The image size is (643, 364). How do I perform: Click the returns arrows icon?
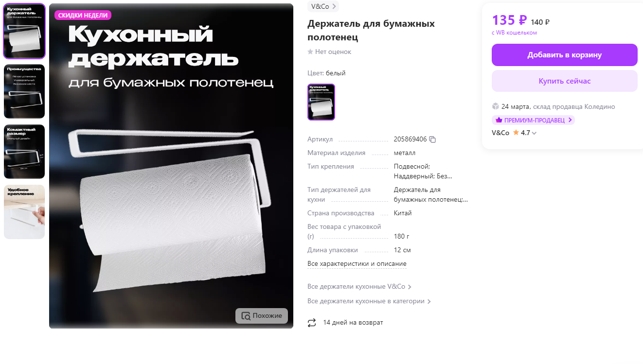pos(312,323)
